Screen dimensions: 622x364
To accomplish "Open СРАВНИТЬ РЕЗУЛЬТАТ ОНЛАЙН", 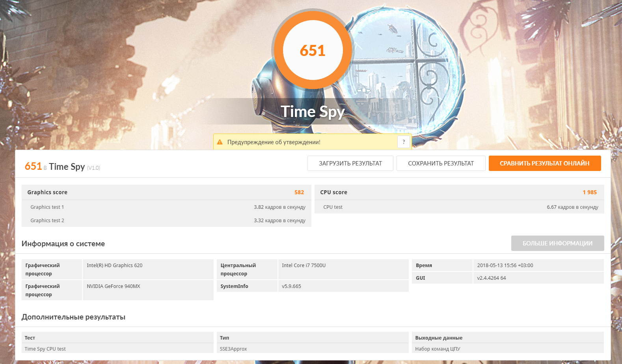I will (x=544, y=163).
